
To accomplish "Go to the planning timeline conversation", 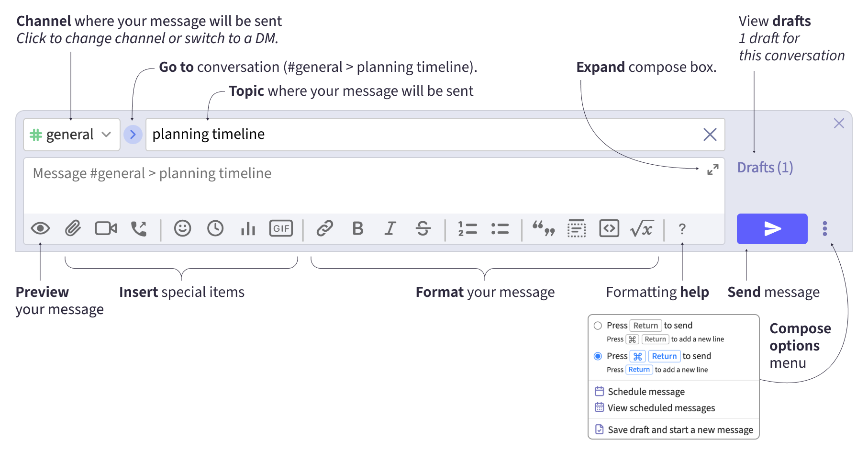I will point(133,135).
